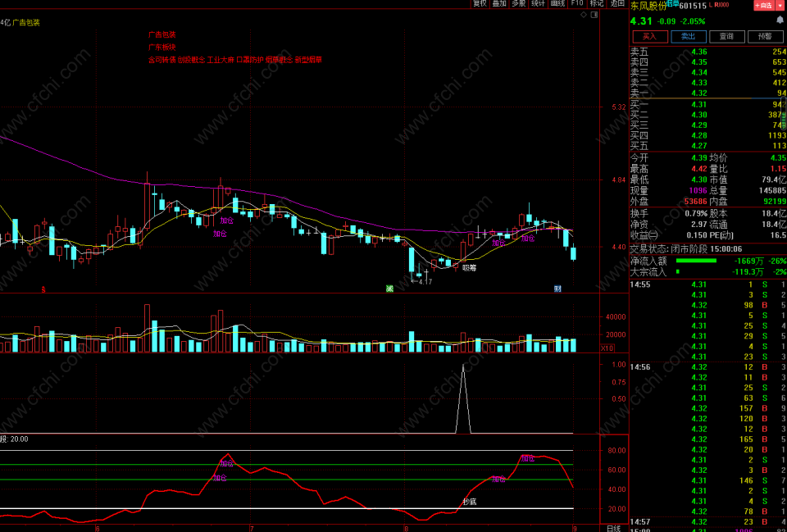The image size is (787, 532).
Task: Click the 卖一 price 4.32
Action: [699, 93]
